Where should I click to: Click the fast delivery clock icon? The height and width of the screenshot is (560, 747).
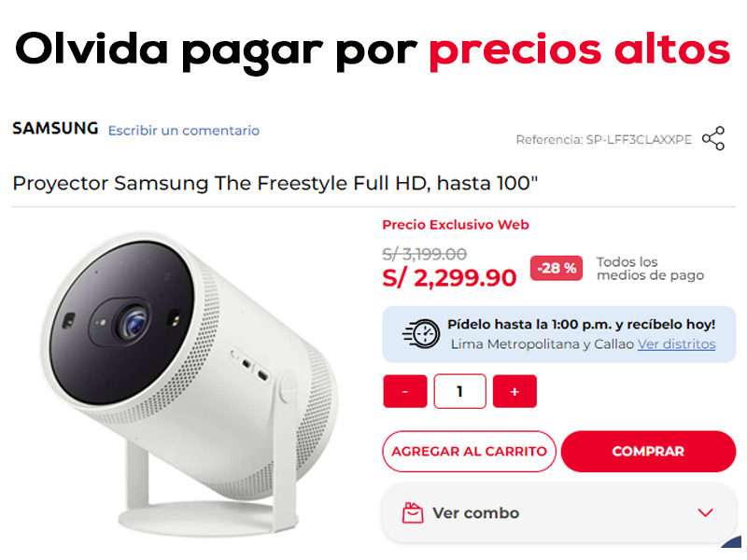(x=421, y=334)
